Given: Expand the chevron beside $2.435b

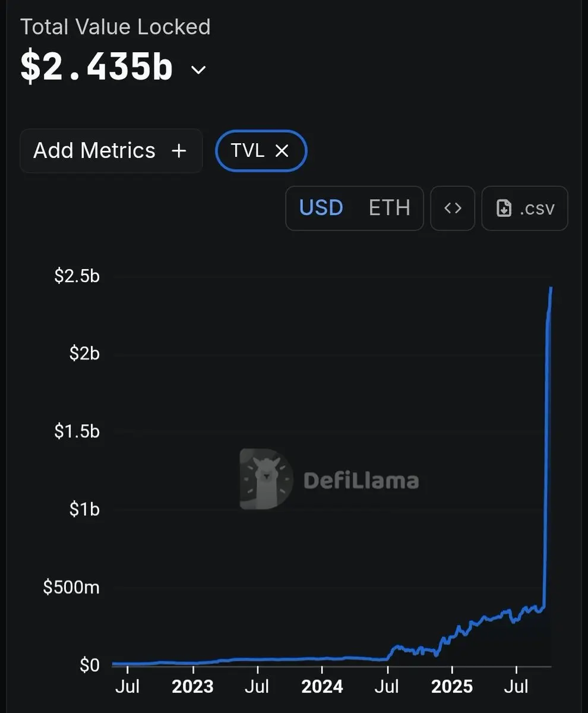Looking at the screenshot, I should click(198, 70).
